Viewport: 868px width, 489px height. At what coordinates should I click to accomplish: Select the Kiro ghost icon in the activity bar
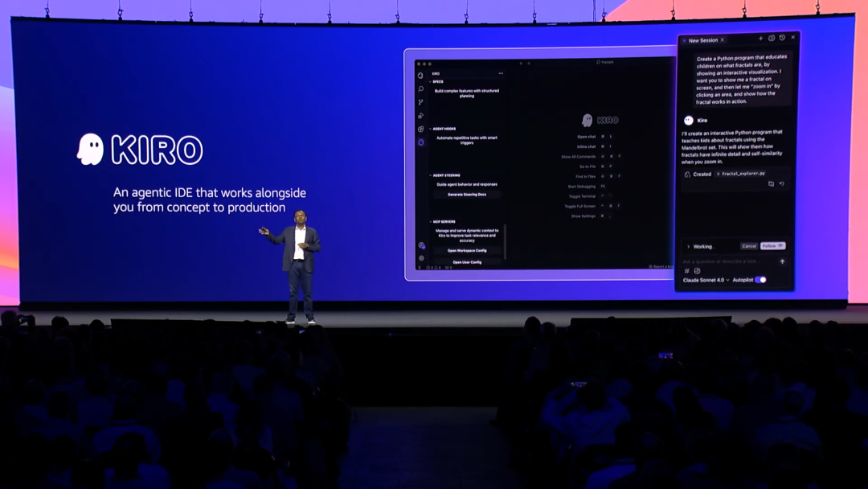coord(420,142)
